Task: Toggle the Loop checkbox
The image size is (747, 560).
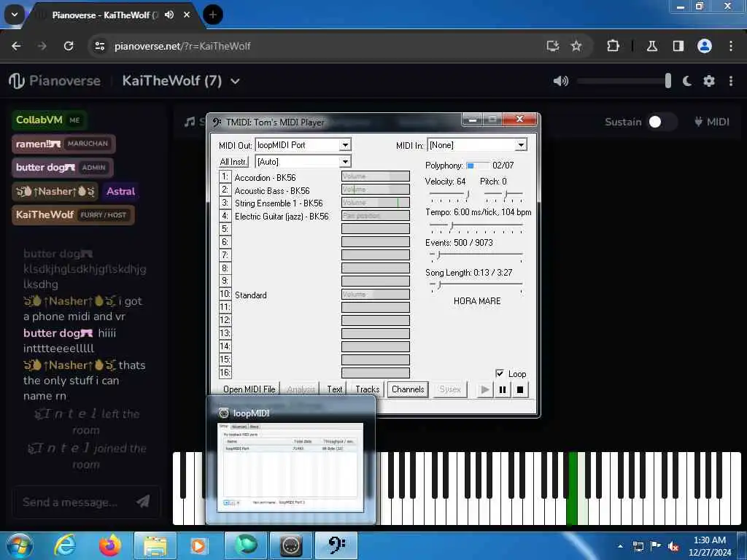Action: pyautogui.click(x=500, y=373)
